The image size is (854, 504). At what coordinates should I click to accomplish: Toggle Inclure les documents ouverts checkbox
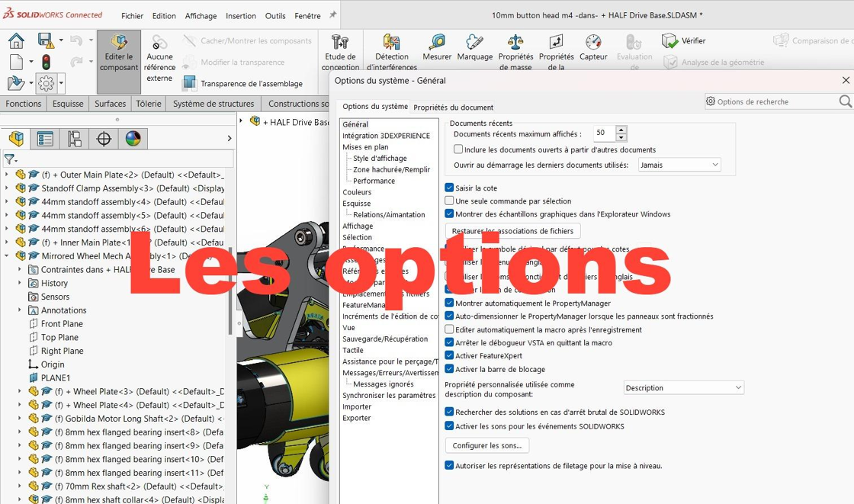(458, 149)
